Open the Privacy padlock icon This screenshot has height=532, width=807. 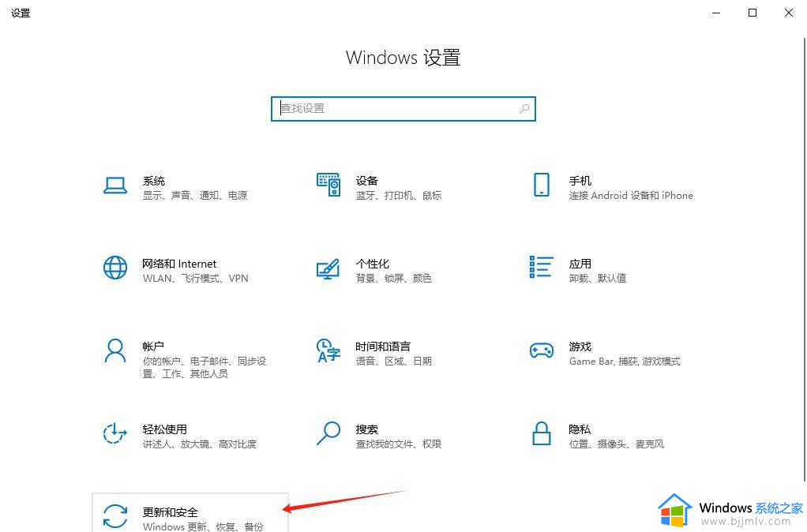(x=542, y=433)
